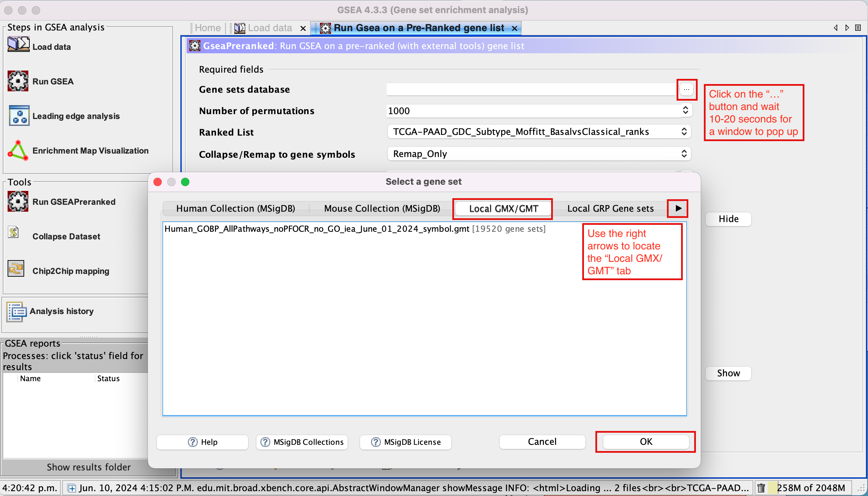Select Human Collection (MSigDB) tab
This screenshot has width=868, height=496.
236,208
